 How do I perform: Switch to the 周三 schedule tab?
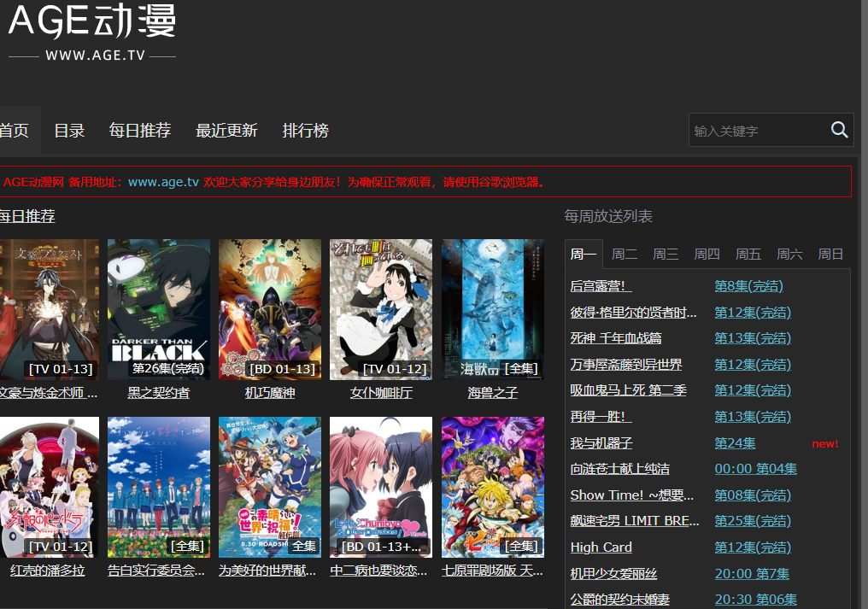666,255
